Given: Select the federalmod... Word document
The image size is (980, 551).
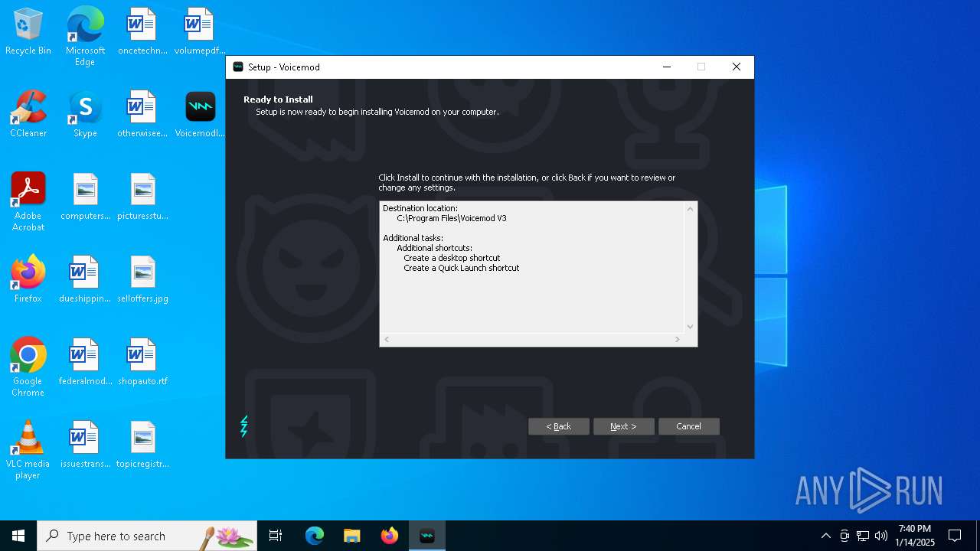Looking at the screenshot, I should [85, 363].
